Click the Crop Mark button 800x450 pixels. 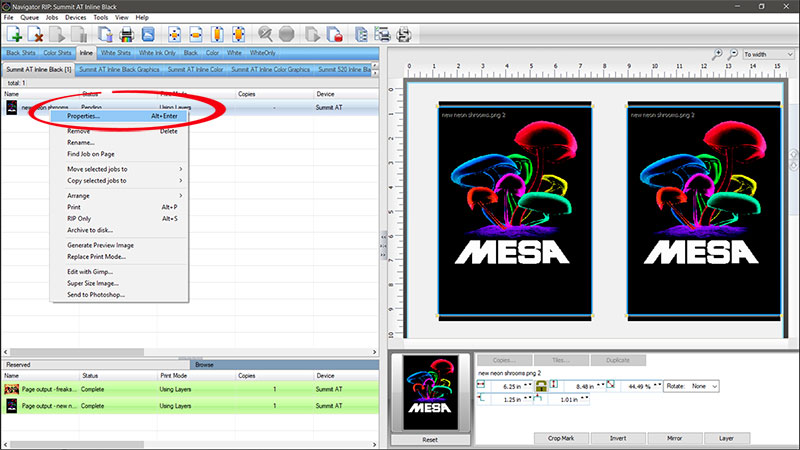tap(561, 438)
